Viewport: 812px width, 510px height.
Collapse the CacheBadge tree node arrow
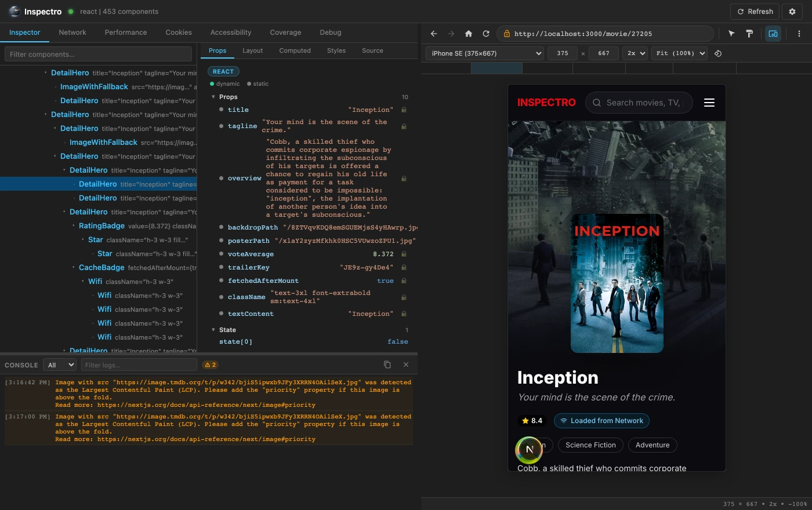[x=73, y=267]
